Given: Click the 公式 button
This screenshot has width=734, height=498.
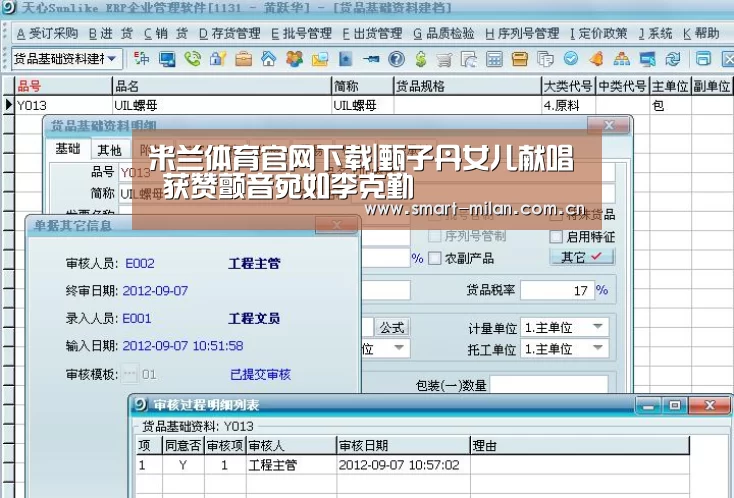Looking at the screenshot, I should pos(392,327).
